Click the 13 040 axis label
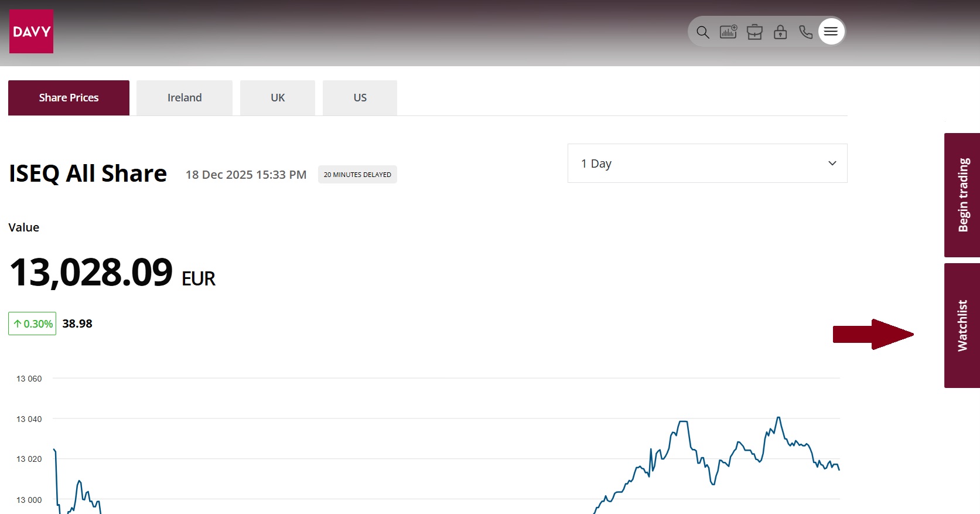 click(29, 419)
